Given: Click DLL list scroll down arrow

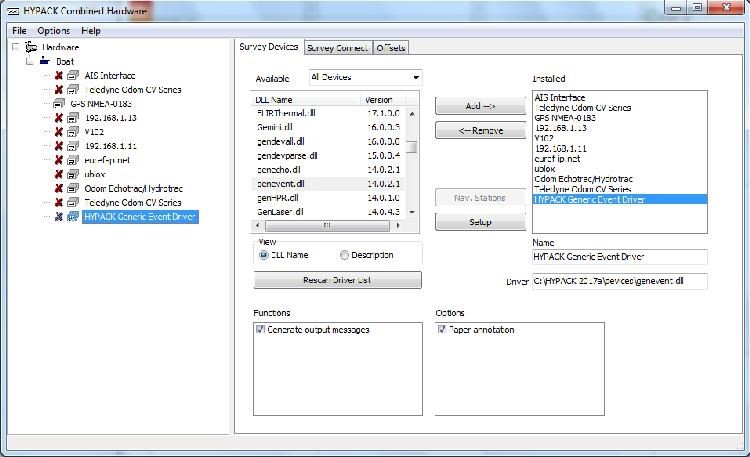Looking at the screenshot, I should pyautogui.click(x=412, y=212).
